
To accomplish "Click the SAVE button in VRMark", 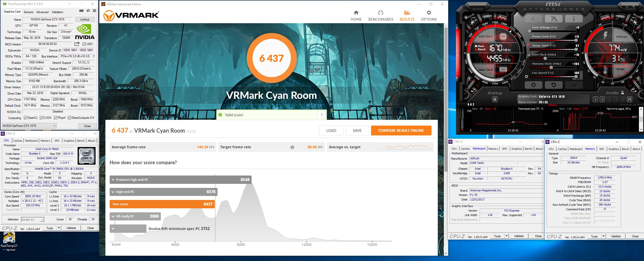I will (357, 131).
